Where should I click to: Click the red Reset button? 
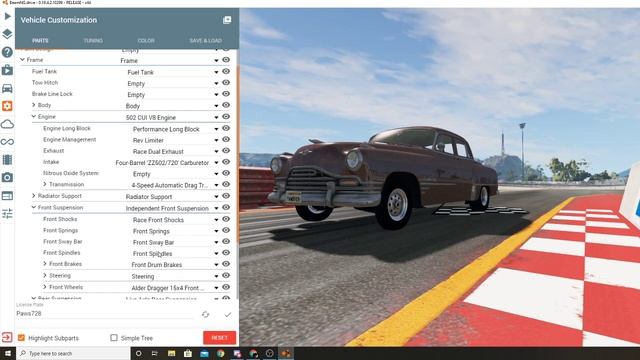pyautogui.click(x=220, y=338)
